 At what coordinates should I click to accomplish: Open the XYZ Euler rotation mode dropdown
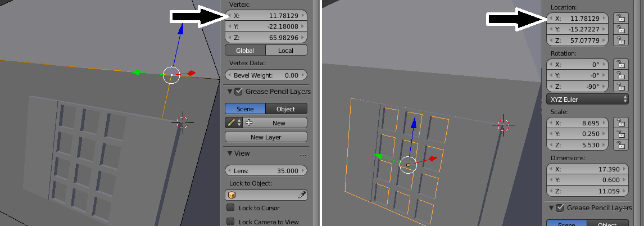[587, 99]
